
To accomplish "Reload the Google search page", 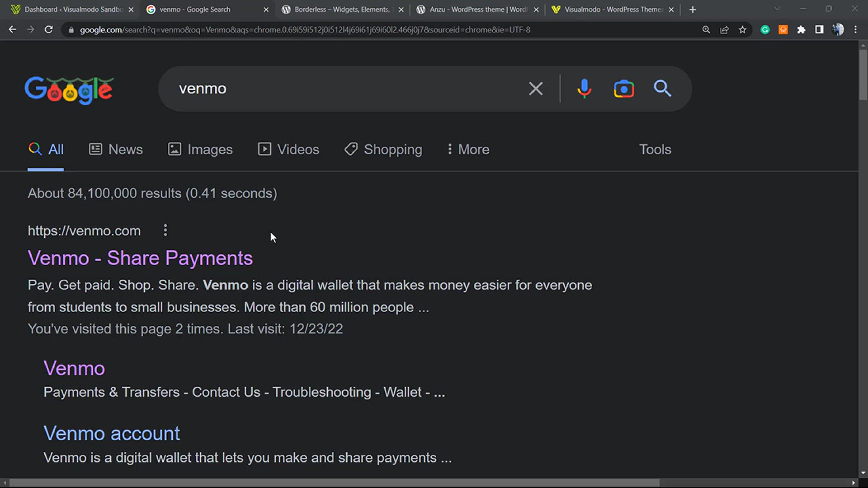I will 48,30.
